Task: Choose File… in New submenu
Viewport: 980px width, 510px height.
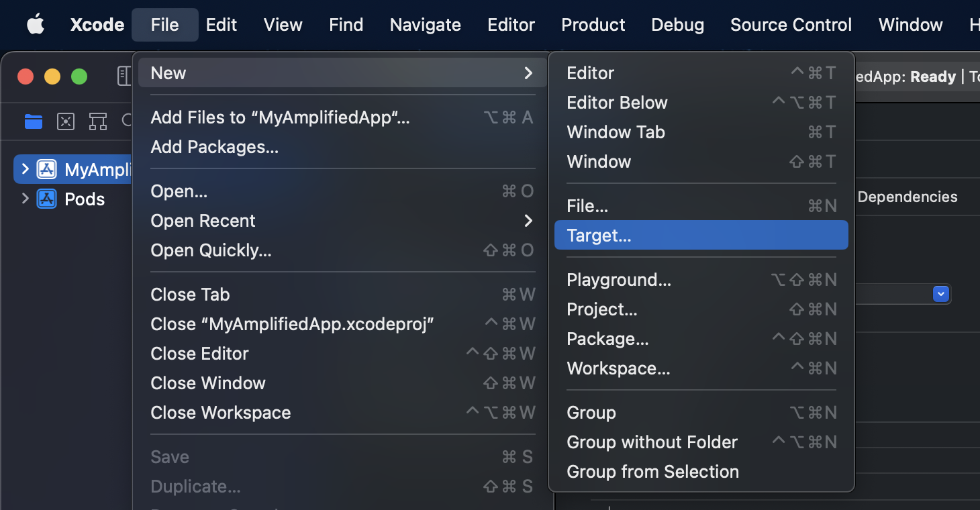Action: pyautogui.click(x=701, y=206)
